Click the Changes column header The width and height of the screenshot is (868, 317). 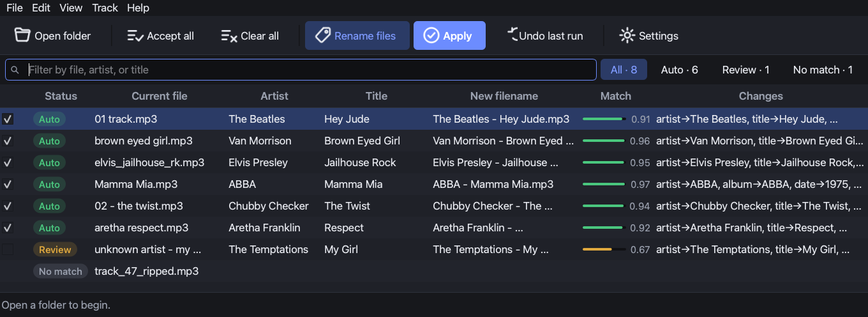(x=761, y=96)
